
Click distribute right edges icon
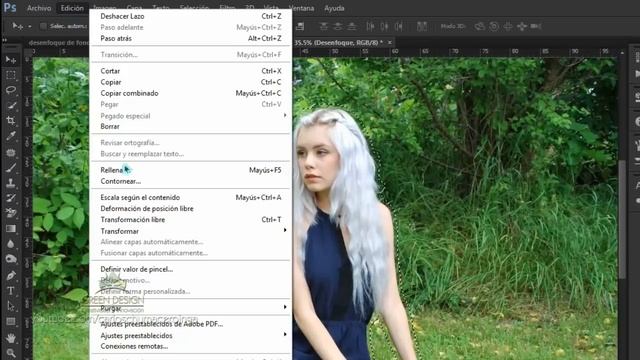pos(399,27)
